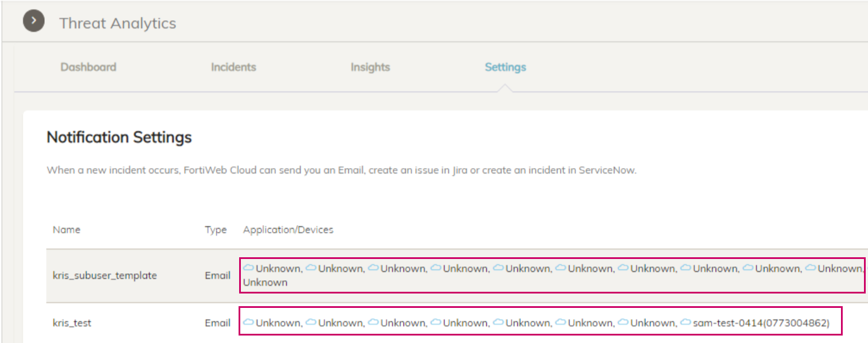Screen dimensions: 868x343
Task: Click the Type column header
Action: [x=216, y=229]
